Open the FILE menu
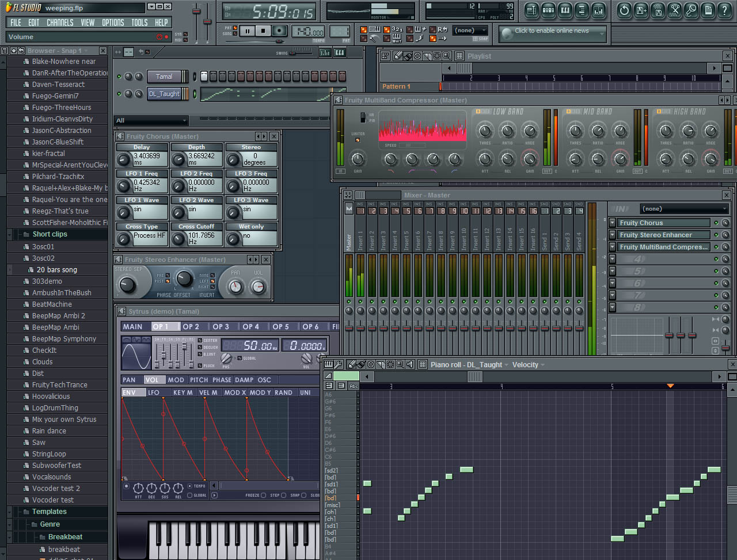This screenshot has width=737, height=560. [x=16, y=22]
